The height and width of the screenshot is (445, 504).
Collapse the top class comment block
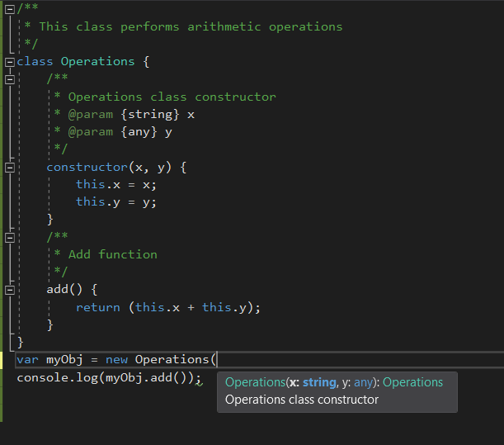point(9,8)
